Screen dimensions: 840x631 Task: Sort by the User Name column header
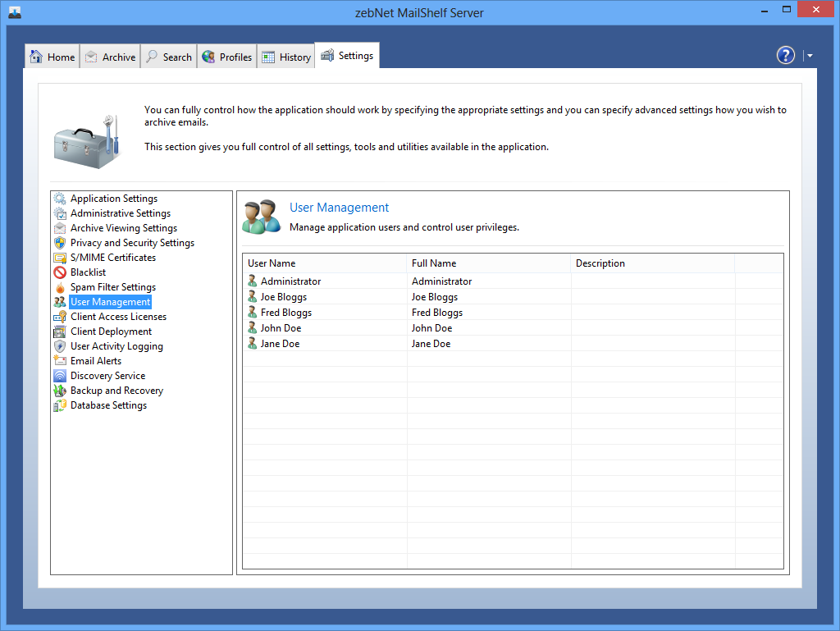pyautogui.click(x=324, y=263)
